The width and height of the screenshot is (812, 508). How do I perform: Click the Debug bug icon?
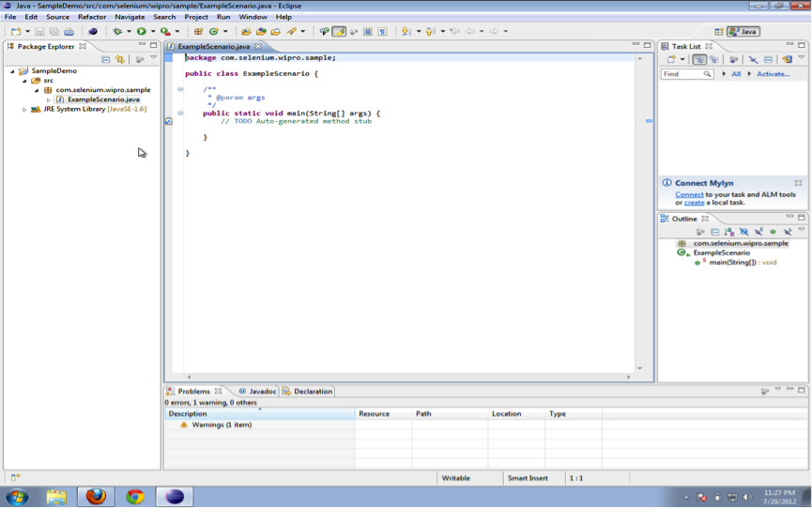click(117, 32)
